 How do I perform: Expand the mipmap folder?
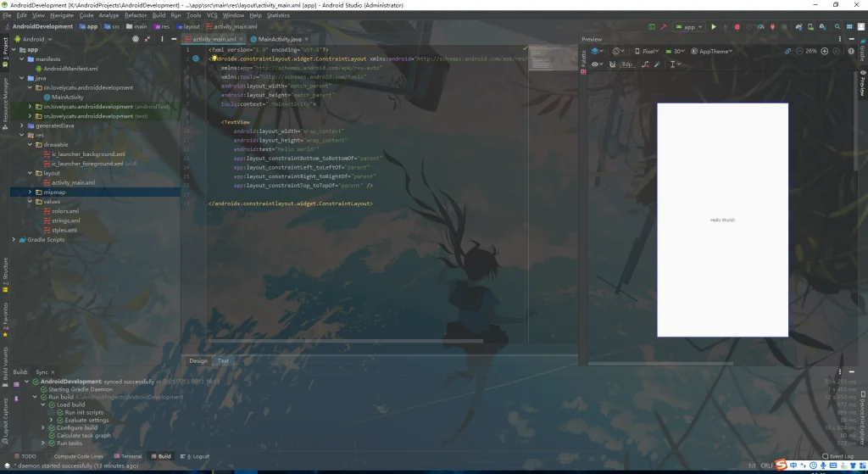pos(30,192)
